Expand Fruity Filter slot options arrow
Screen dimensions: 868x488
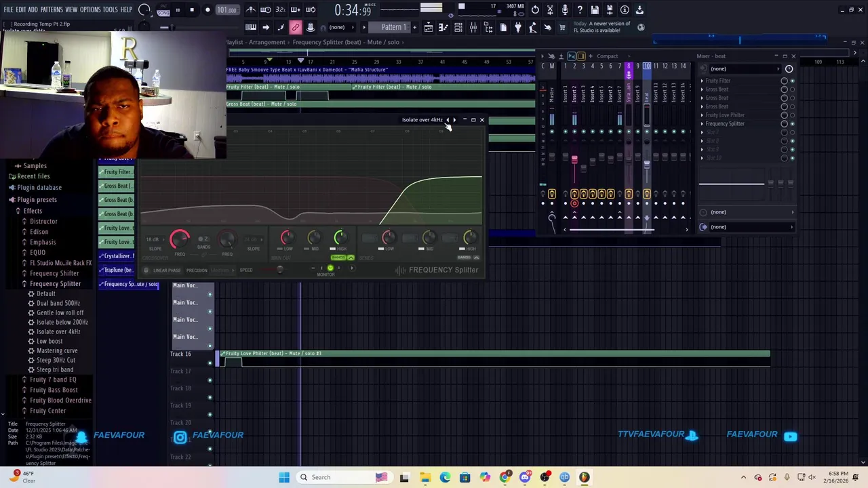coord(702,81)
